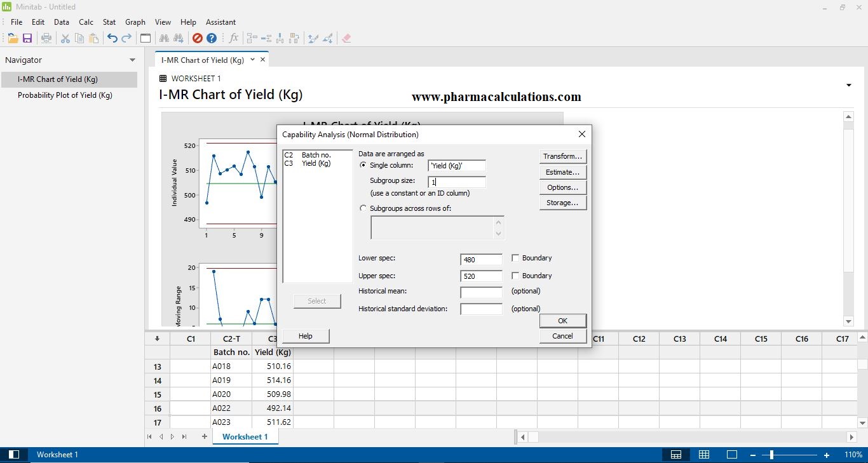Expand the output pane options arrow
868x463 pixels.
point(849,84)
